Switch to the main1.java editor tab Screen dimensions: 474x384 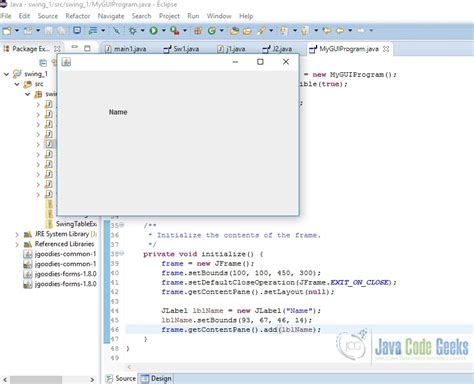tap(126, 49)
